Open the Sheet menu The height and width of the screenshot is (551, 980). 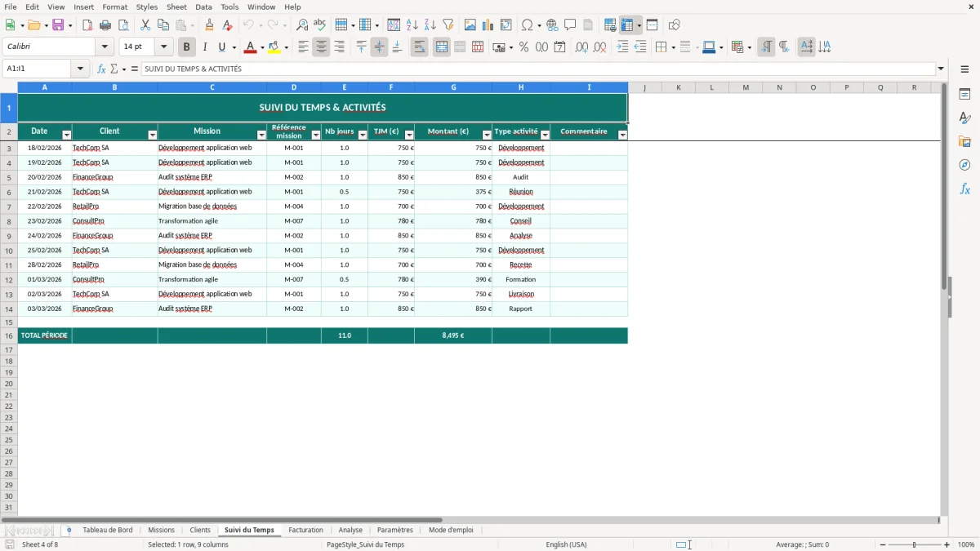pyautogui.click(x=176, y=7)
